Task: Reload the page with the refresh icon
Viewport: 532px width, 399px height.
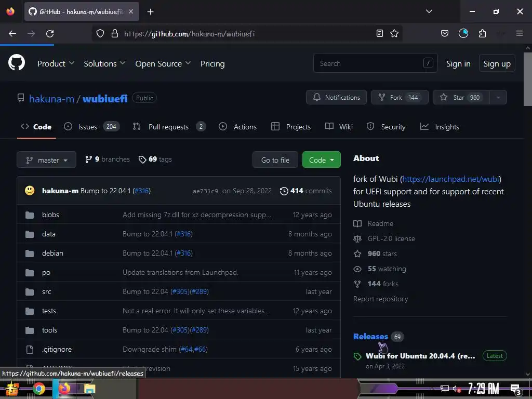Action: (x=50, y=33)
